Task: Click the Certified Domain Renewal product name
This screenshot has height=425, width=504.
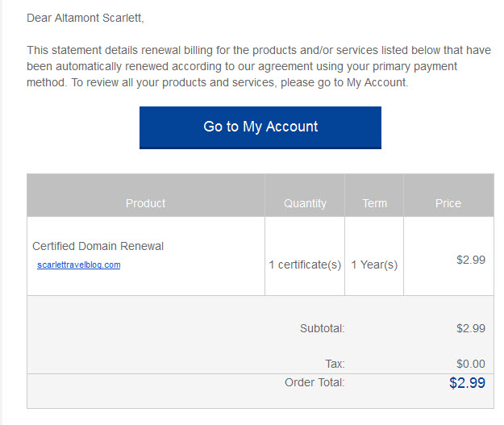Action: click(x=98, y=246)
